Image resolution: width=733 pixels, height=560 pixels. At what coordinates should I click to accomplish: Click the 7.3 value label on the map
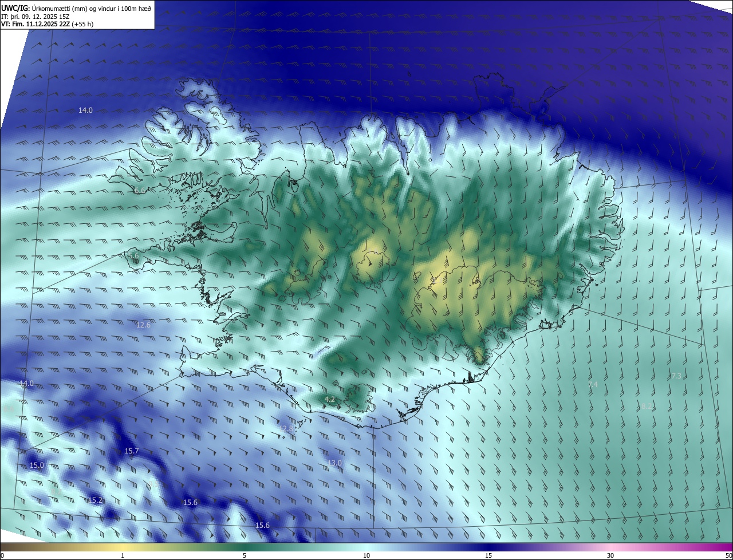676,376
